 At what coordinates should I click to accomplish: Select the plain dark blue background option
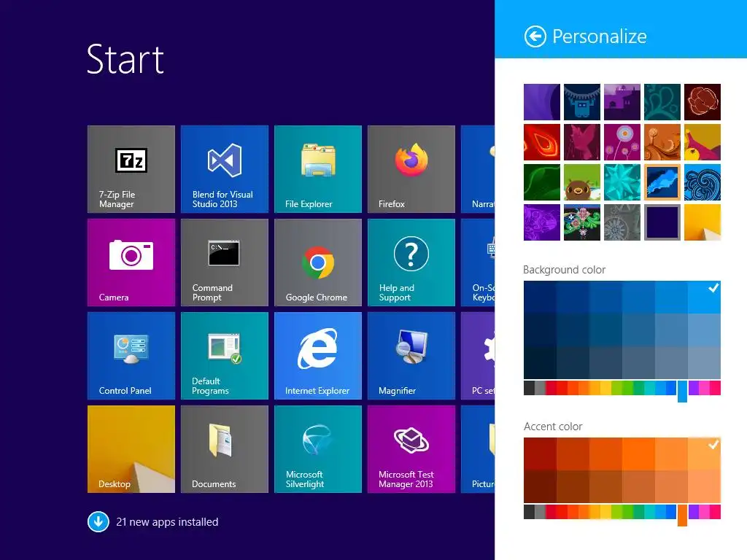pyautogui.click(x=662, y=222)
